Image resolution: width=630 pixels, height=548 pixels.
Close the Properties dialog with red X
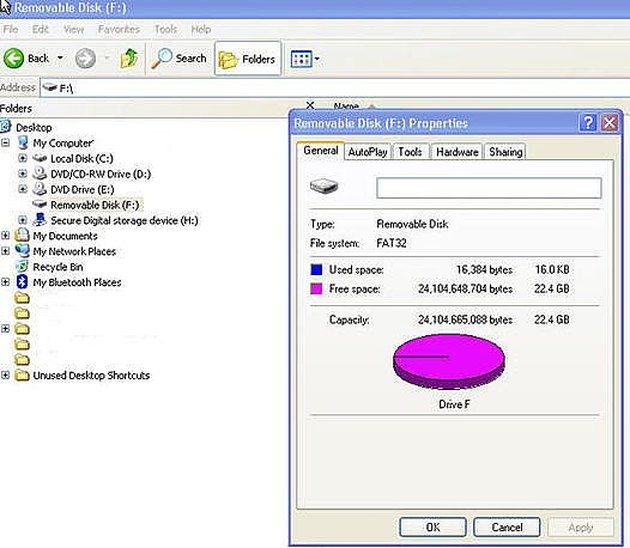[610, 123]
